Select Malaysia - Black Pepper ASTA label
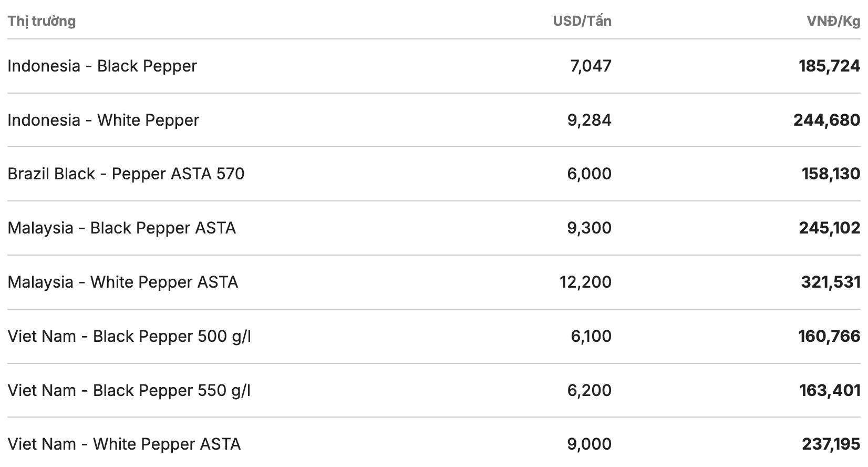 [121, 228]
